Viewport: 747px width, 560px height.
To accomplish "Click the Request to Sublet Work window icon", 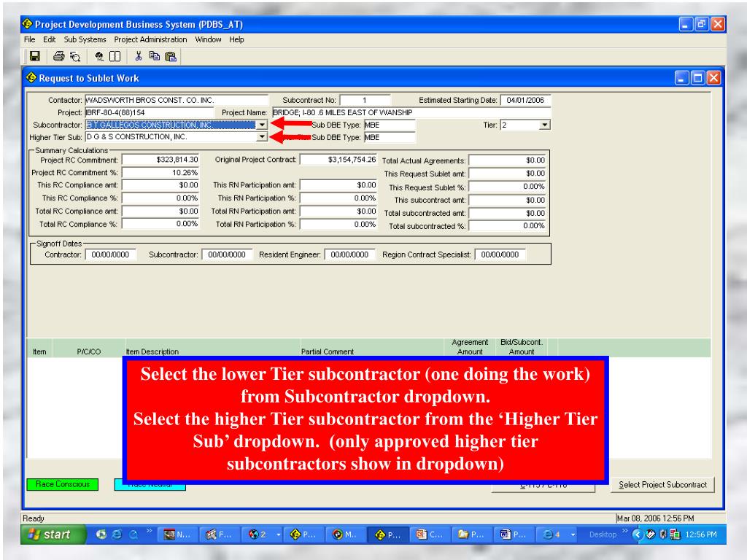I will tap(31, 77).
